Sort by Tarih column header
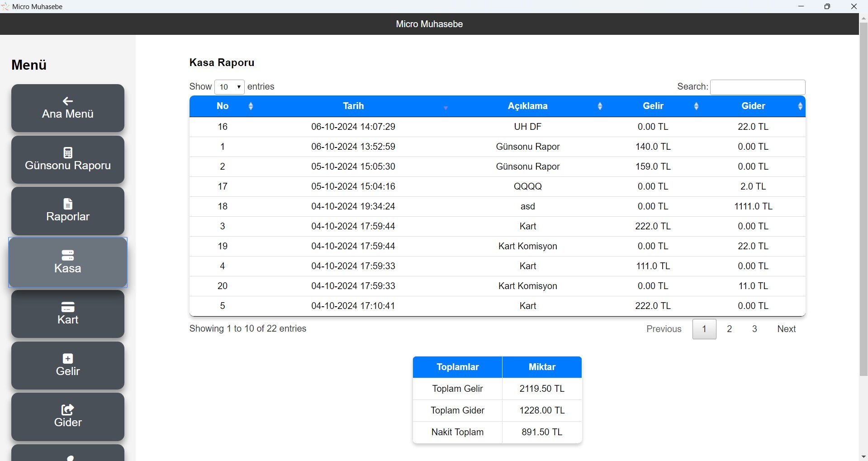The height and width of the screenshot is (461, 868). pos(353,106)
